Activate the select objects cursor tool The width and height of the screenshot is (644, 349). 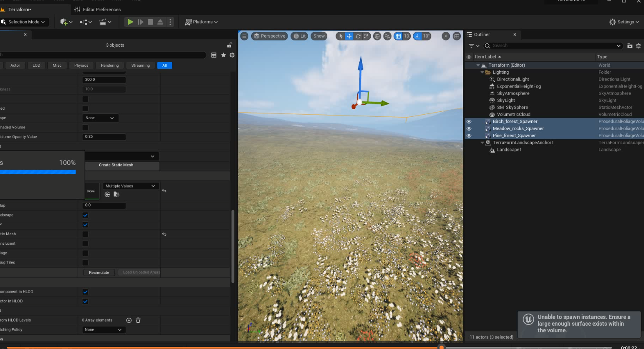coord(341,36)
